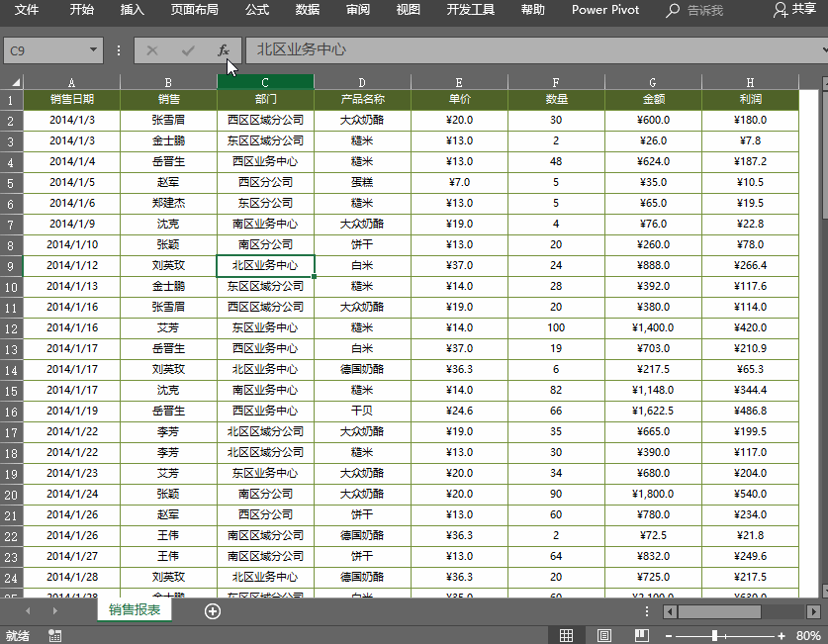The width and height of the screenshot is (828, 644).
Task: Open the 帮助 ribbon tab
Action: tap(533, 10)
